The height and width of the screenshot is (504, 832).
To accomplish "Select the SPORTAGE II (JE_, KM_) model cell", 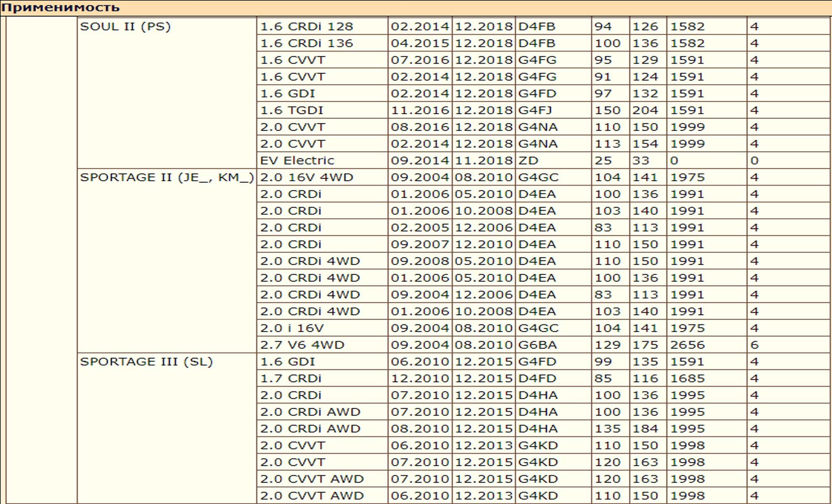I will [167, 261].
